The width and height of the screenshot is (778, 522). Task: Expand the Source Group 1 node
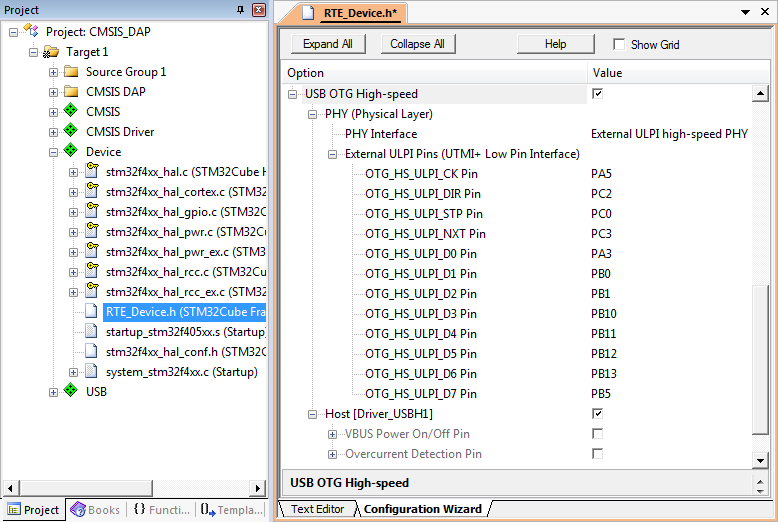tap(53, 72)
